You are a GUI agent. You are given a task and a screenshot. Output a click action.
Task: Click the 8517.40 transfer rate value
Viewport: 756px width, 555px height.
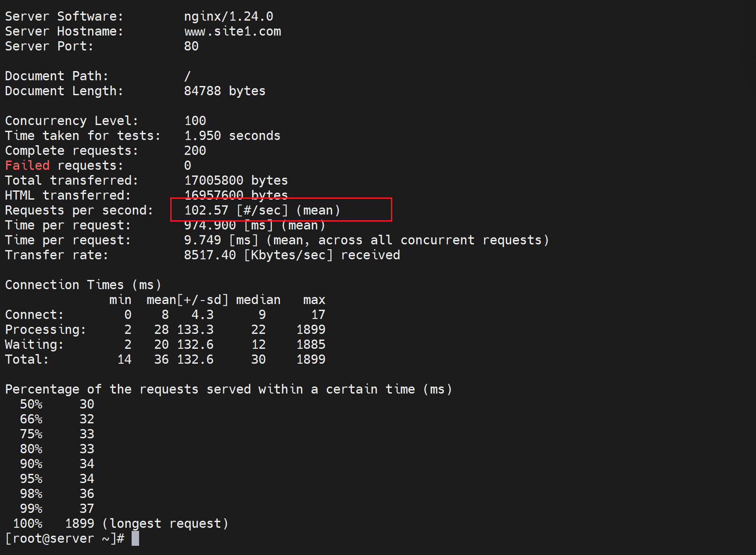click(210, 255)
